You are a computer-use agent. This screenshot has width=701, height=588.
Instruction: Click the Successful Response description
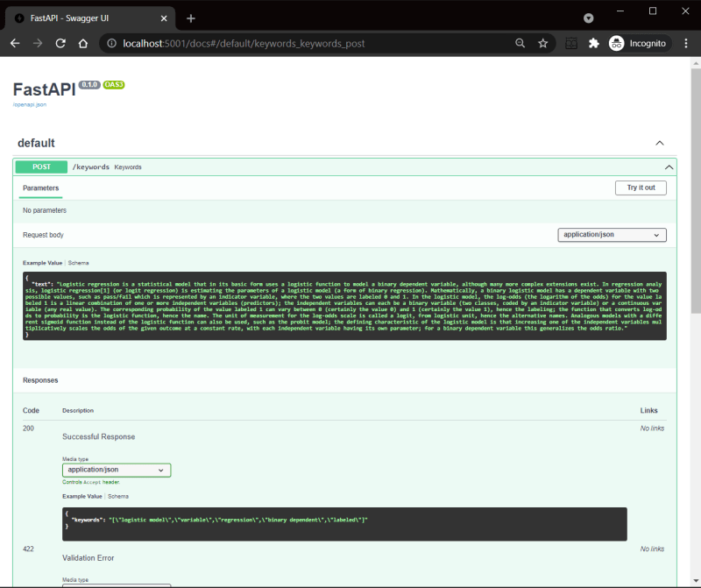(98, 437)
